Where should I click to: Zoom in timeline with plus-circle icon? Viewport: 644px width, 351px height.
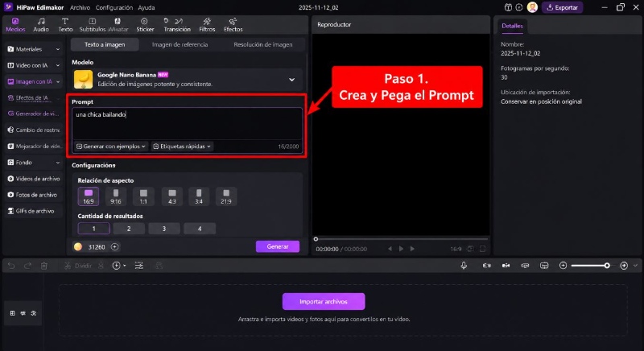624,266
